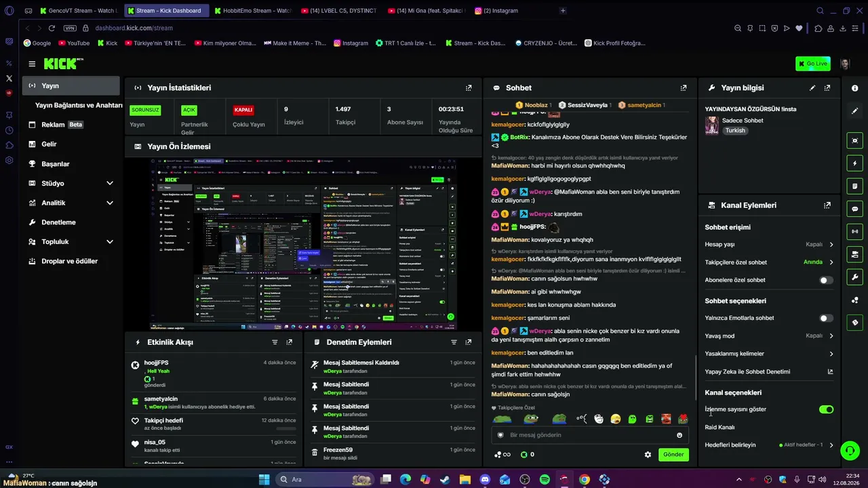Edit stream info with the pencil icon

coord(812,87)
